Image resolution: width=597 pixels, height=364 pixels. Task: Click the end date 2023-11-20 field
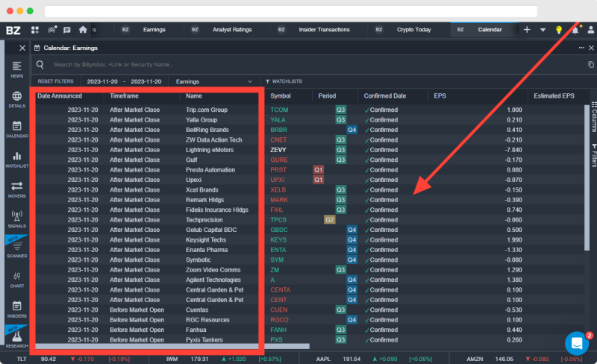146,81
